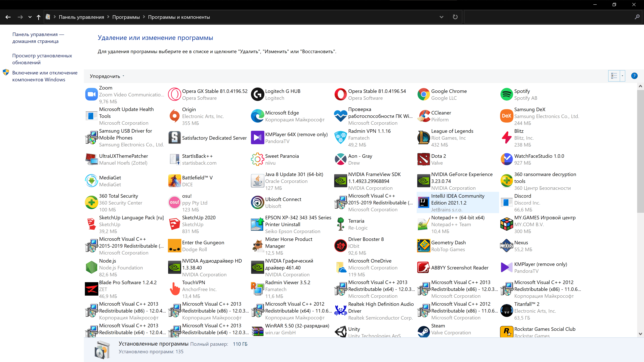Screen dimensions: 644x362
Task: Open Панель управления домашняя страница link
Action: (x=38, y=38)
